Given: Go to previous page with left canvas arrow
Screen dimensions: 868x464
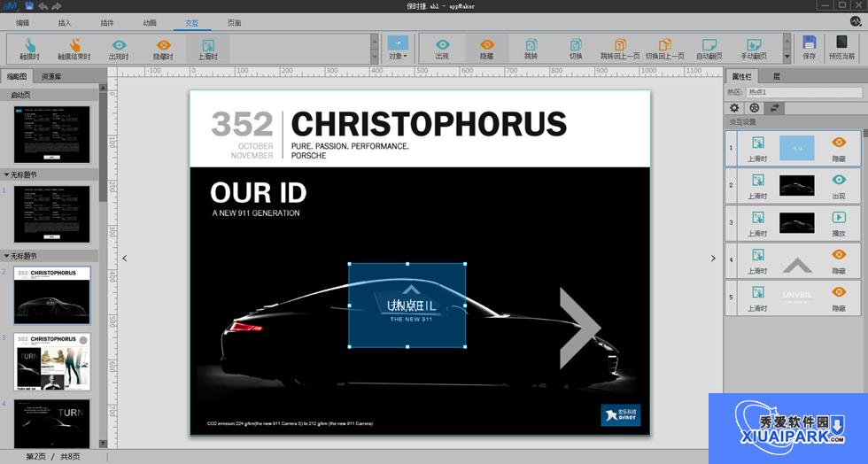Looking at the screenshot, I should (125, 258).
